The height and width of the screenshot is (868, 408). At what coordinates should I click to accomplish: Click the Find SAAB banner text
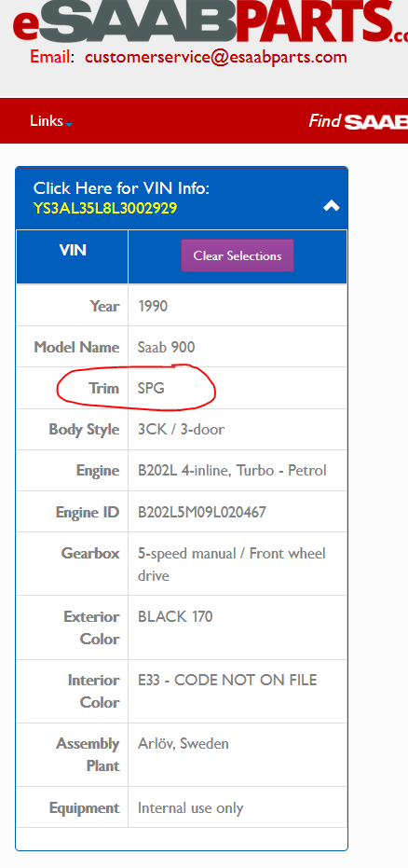click(x=359, y=120)
